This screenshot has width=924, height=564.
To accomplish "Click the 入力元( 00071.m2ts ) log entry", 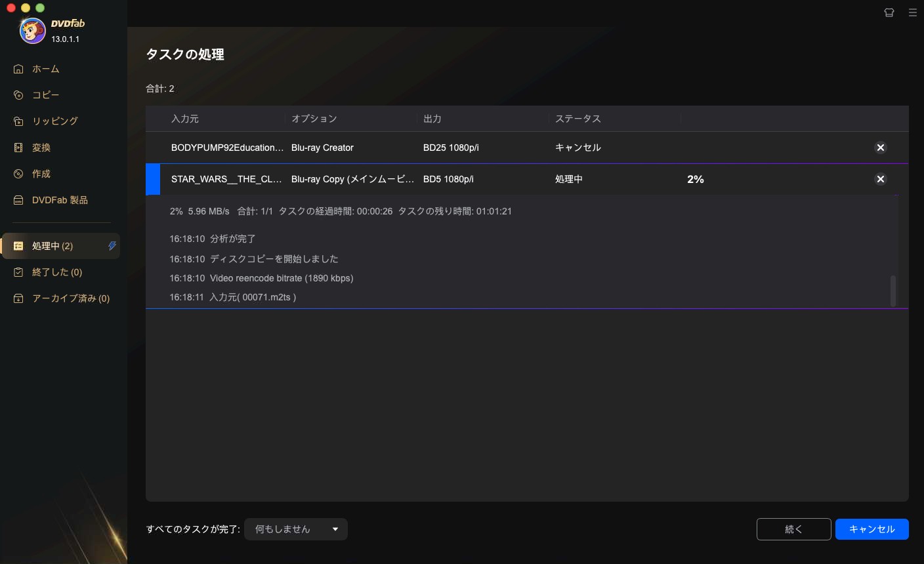I will (x=233, y=297).
